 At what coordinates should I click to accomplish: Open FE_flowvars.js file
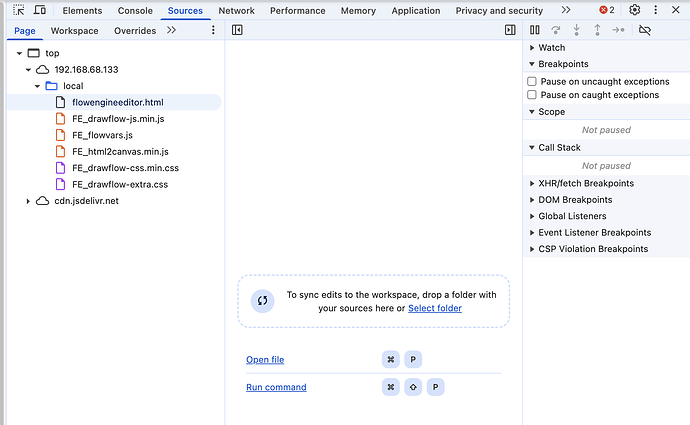click(103, 135)
